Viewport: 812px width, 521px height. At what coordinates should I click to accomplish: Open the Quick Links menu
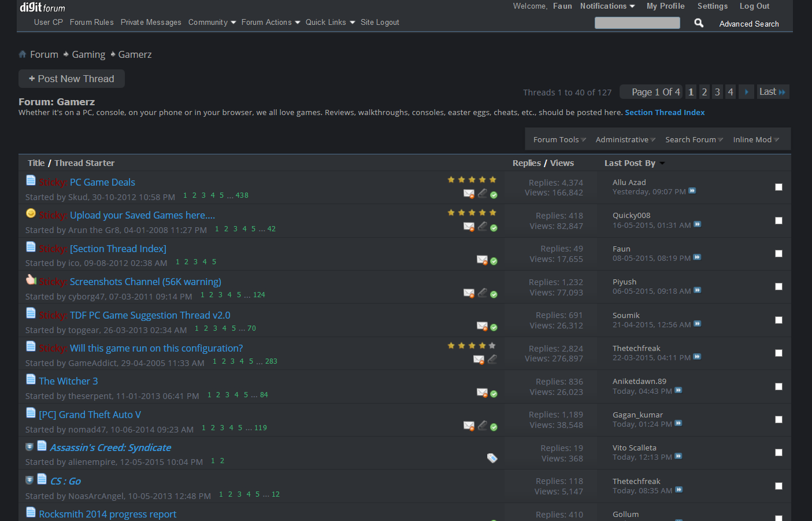tap(330, 23)
